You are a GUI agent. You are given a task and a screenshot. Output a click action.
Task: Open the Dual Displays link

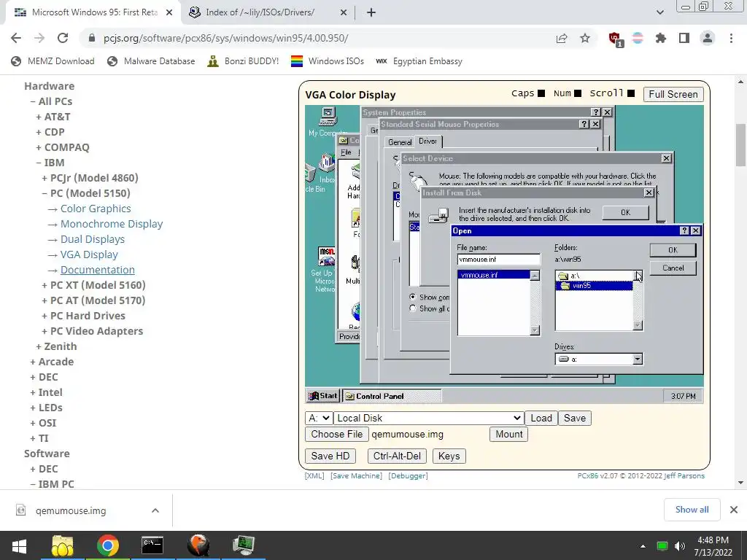pyautogui.click(x=93, y=239)
